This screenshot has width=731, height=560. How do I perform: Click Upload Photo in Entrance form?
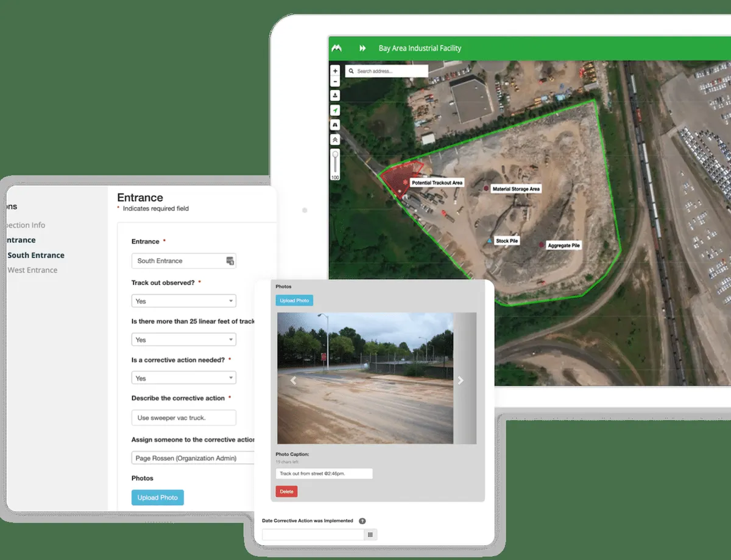point(157,497)
